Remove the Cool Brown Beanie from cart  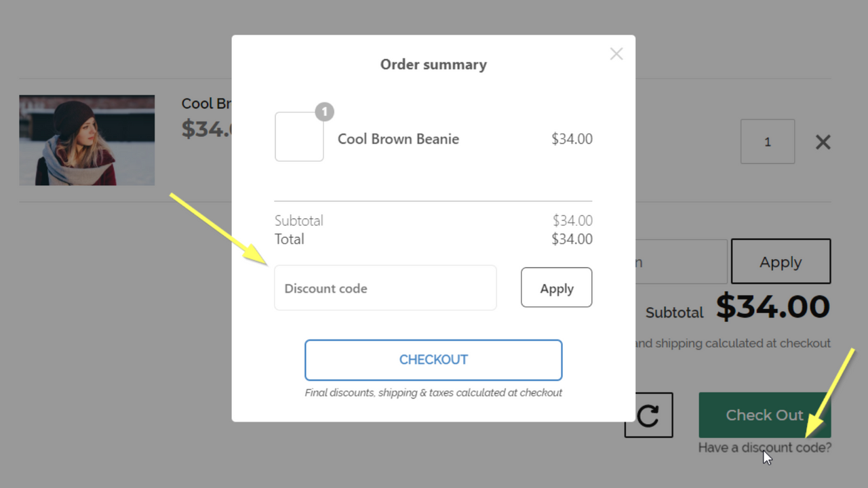click(823, 142)
